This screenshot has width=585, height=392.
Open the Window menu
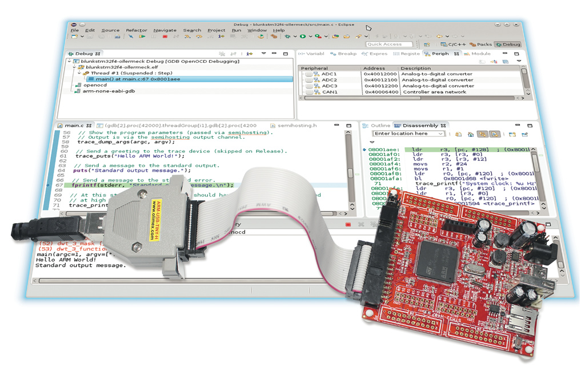click(257, 30)
